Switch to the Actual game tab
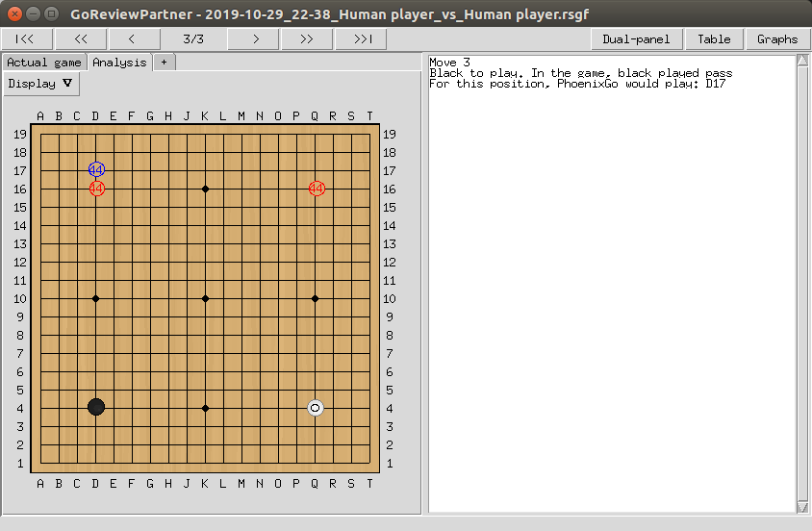This screenshot has width=812, height=531. (x=44, y=63)
